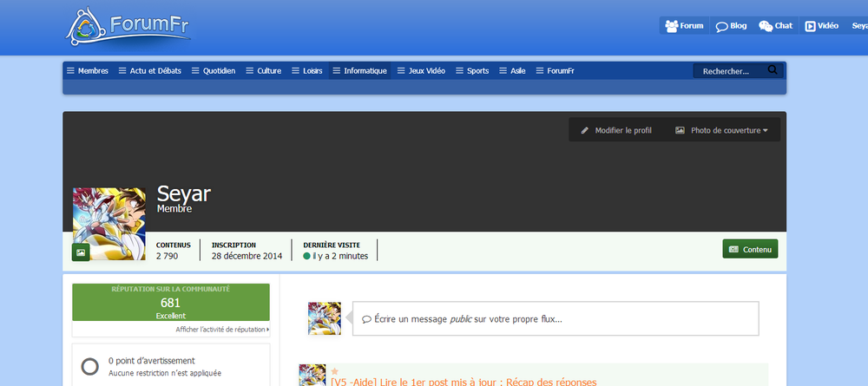Open the Informatique menu
868x386 pixels.
(359, 71)
